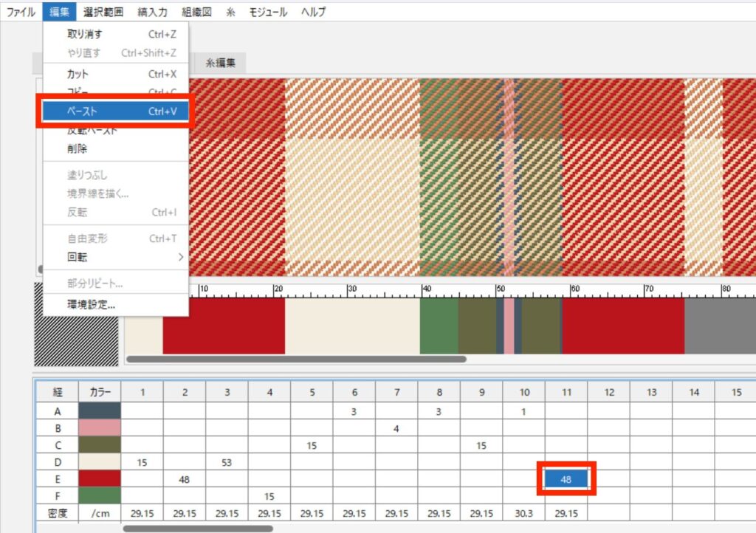This screenshot has height=533, width=756.
Task: Choose 塗りつぶし in the 編集 menu
Action: [x=116, y=175]
